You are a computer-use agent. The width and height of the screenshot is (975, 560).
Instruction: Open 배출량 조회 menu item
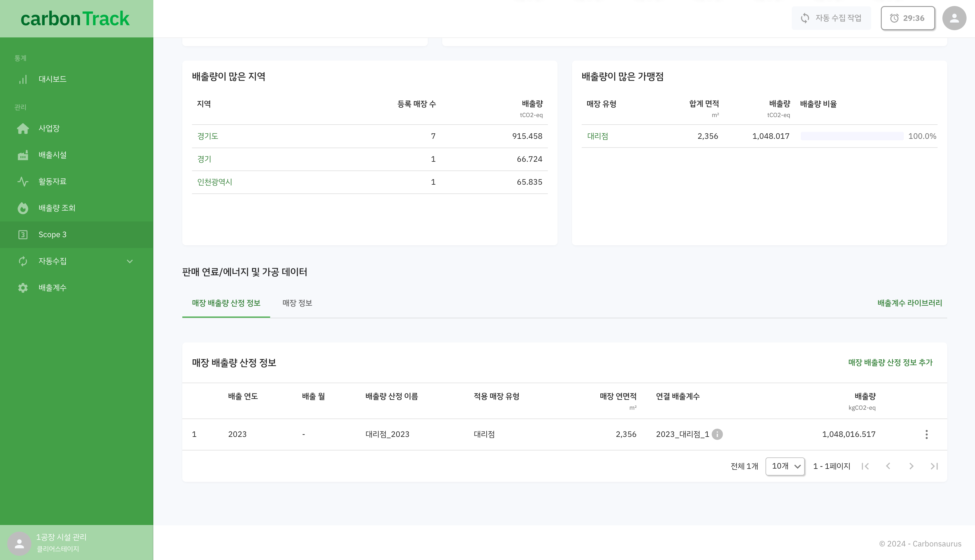point(77,208)
